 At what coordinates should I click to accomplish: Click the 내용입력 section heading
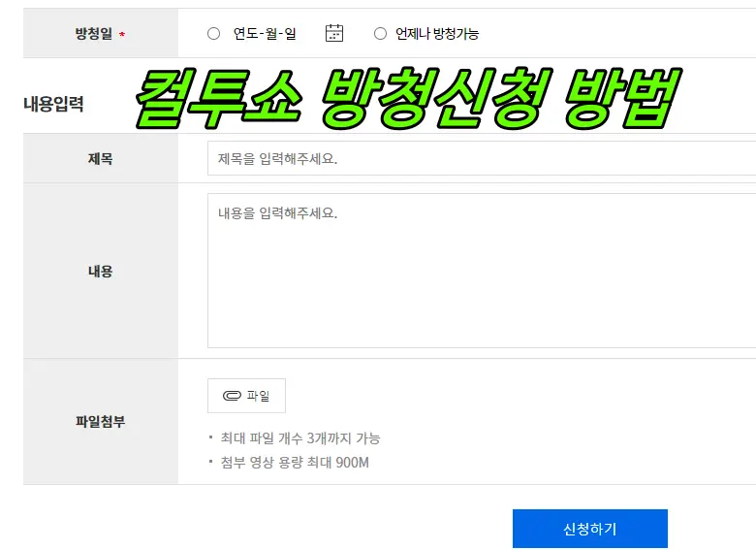tap(53, 104)
